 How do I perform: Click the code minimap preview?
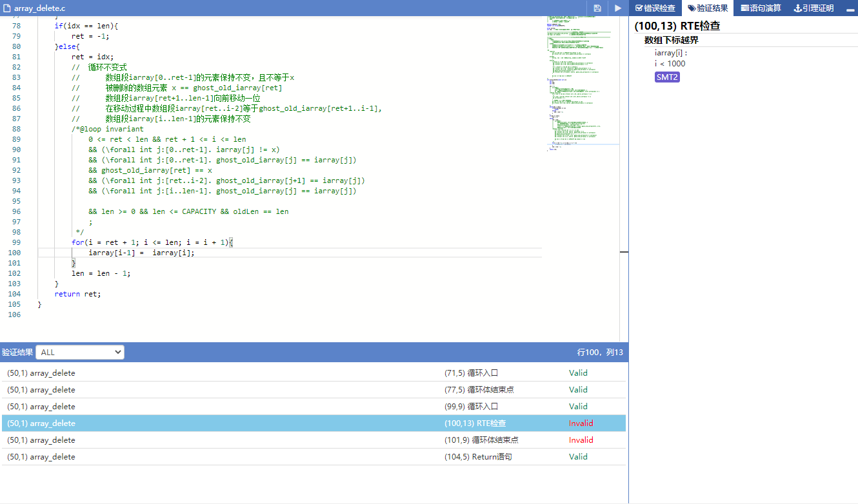579,84
